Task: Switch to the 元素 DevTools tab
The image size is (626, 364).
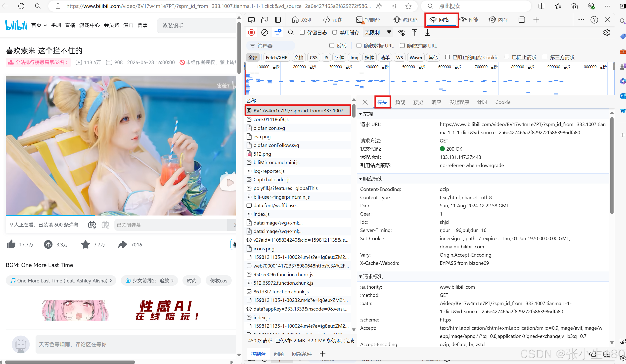Action: [x=332, y=20]
